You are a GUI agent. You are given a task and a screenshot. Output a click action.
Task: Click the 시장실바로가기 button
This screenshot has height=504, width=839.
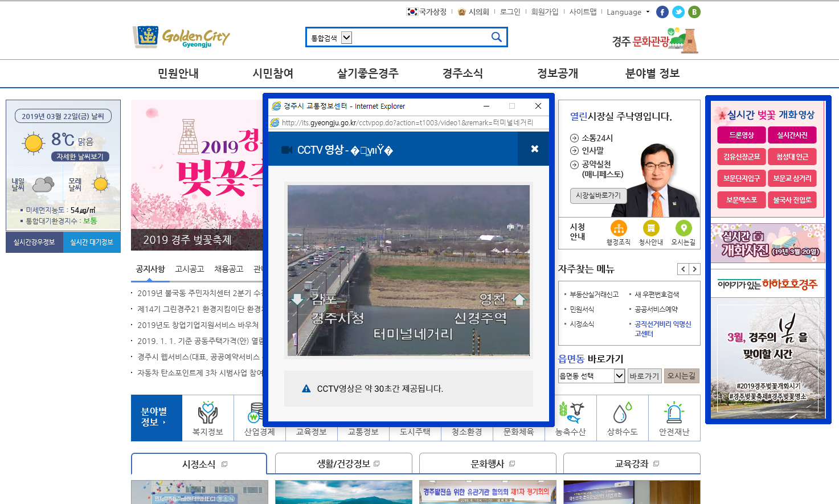[x=598, y=195]
